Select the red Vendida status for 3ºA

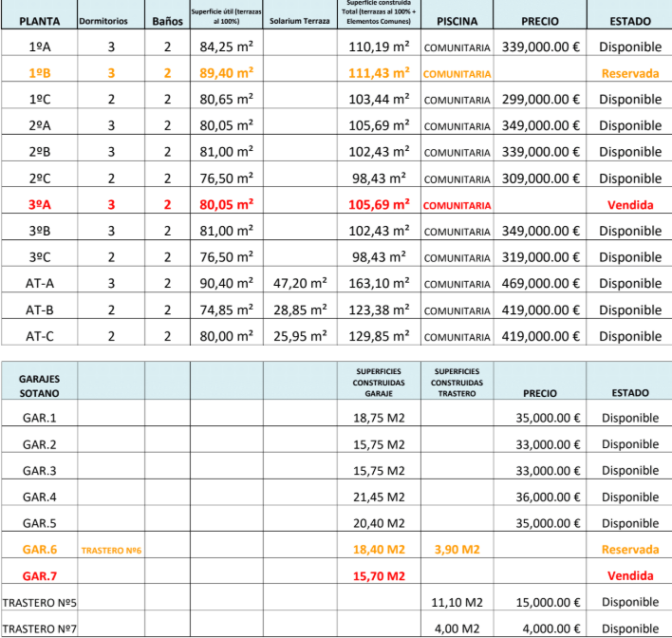(629, 204)
